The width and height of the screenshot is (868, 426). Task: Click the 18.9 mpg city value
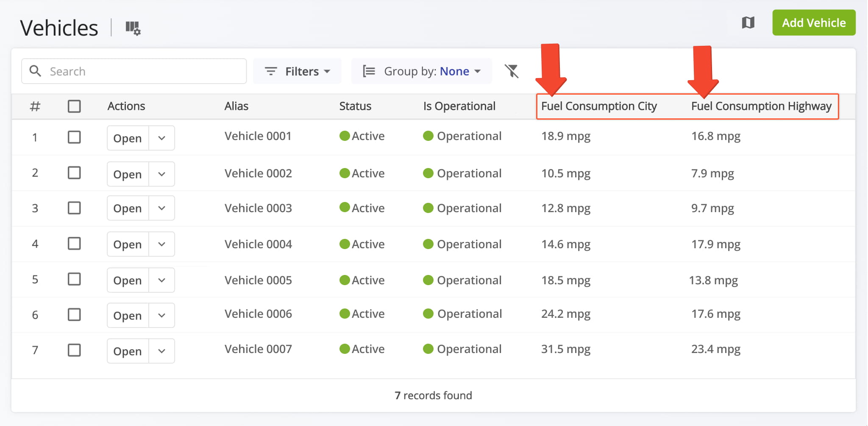click(x=566, y=136)
